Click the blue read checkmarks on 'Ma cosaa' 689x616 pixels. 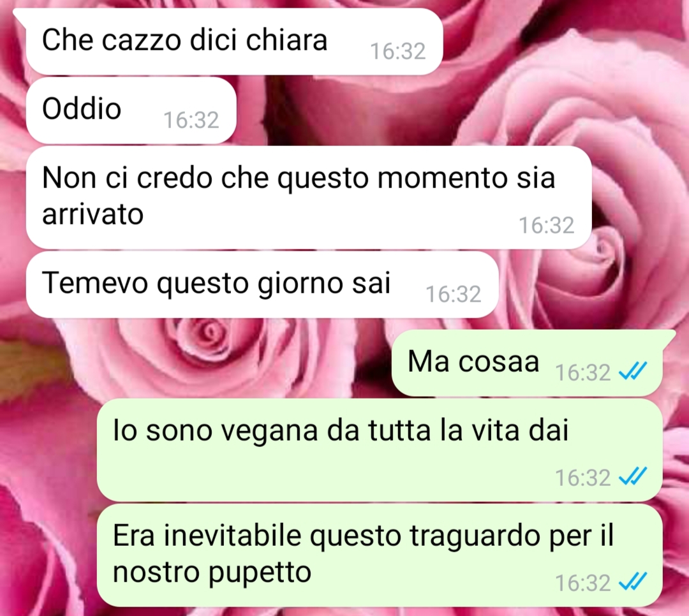(633, 371)
